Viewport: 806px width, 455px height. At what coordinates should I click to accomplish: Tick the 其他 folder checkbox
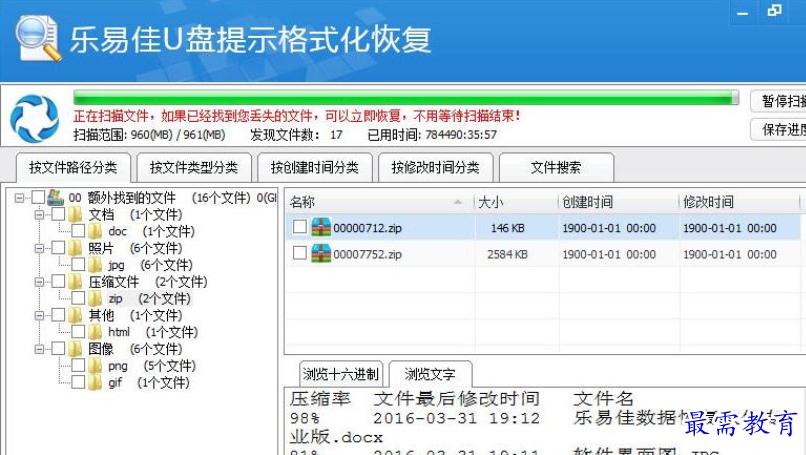click(58, 315)
